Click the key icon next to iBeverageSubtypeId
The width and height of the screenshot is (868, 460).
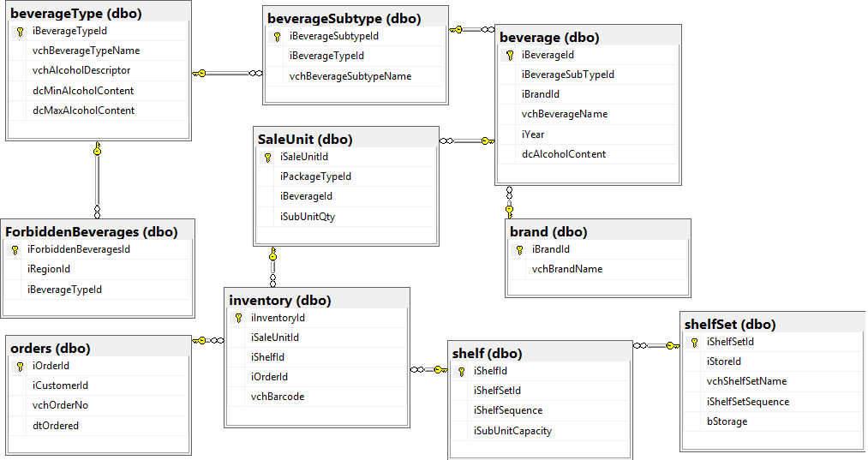click(277, 37)
